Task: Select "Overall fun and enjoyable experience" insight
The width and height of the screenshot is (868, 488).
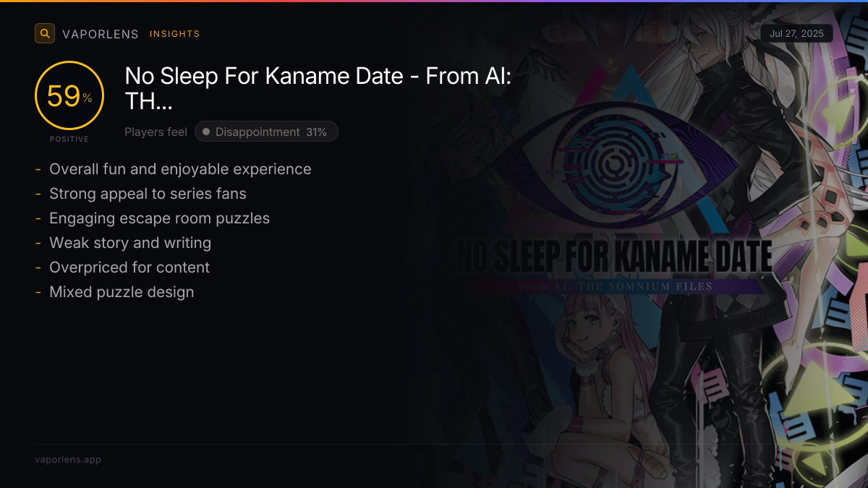Action: click(x=180, y=169)
